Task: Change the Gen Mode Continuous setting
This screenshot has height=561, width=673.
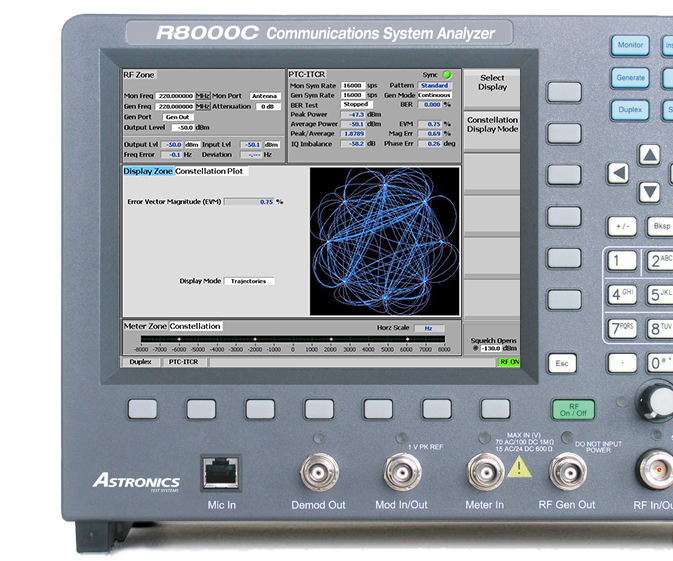Action: (x=435, y=95)
